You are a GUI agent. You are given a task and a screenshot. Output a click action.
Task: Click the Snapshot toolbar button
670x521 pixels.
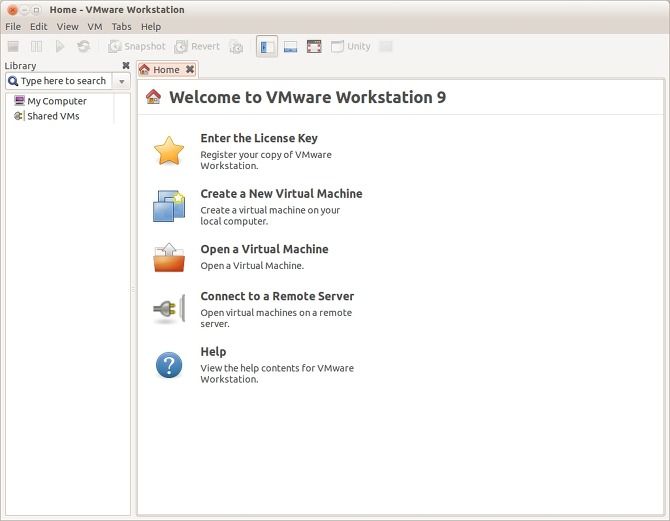[x=137, y=46]
